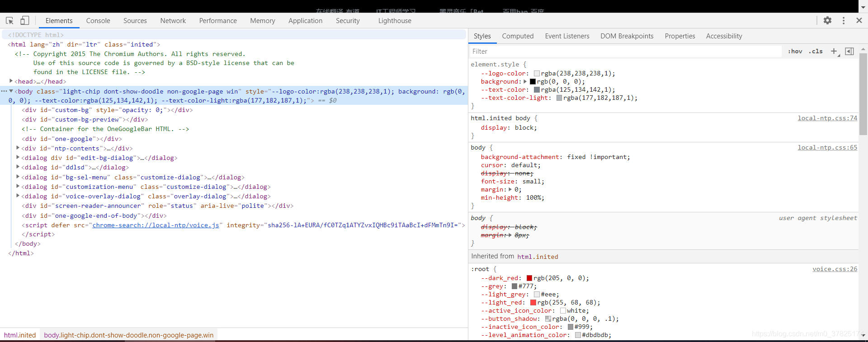868x342 pixels.
Task: Open the DOM Breakpoints pane
Action: 627,36
